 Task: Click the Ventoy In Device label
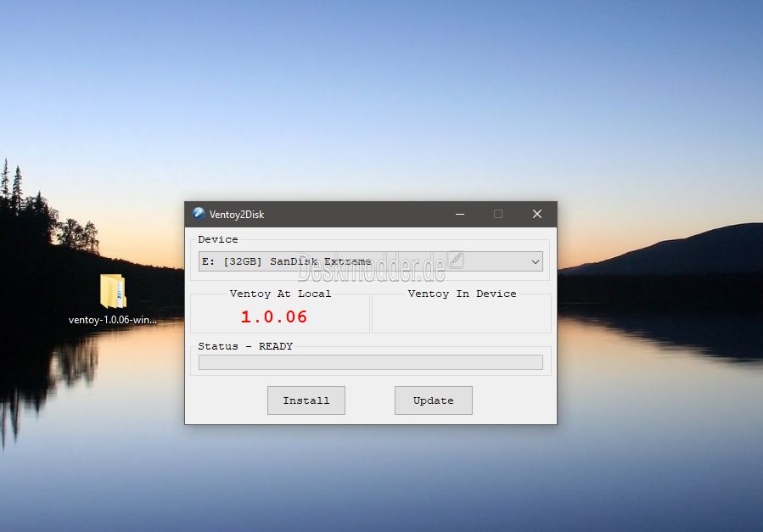[462, 294]
